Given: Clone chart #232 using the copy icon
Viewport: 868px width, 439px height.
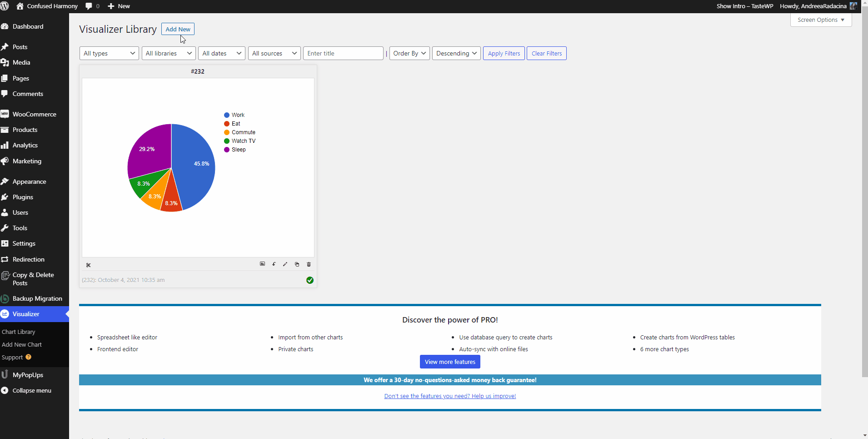Looking at the screenshot, I should [x=297, y=264].
